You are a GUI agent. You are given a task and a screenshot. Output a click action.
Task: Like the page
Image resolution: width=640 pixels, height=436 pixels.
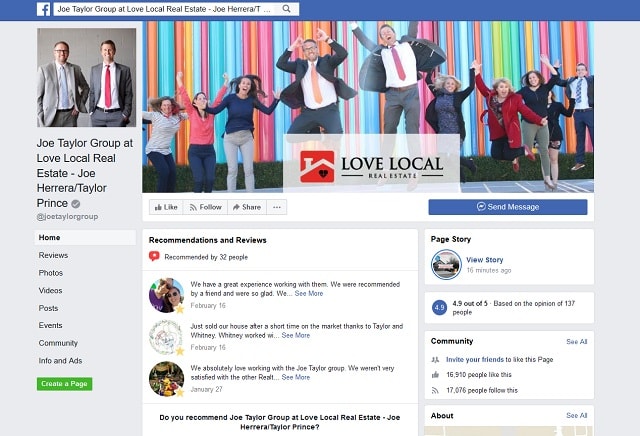click(166, 207)
